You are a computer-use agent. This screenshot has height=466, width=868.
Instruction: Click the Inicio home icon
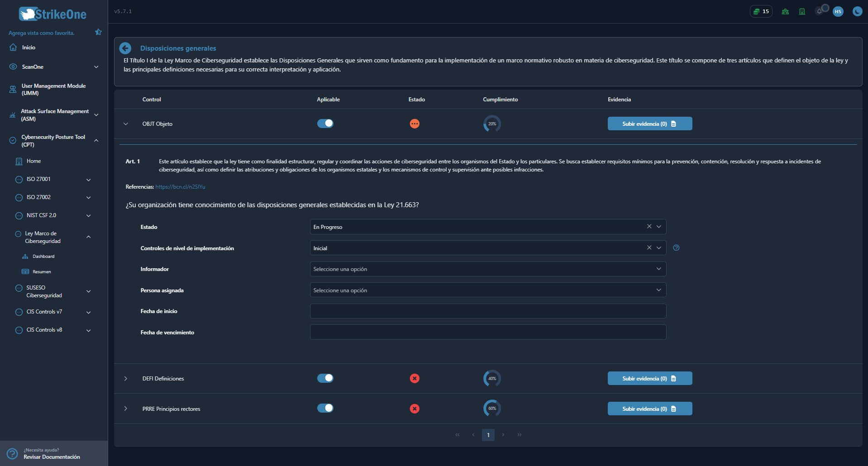[x=13, y=47]
